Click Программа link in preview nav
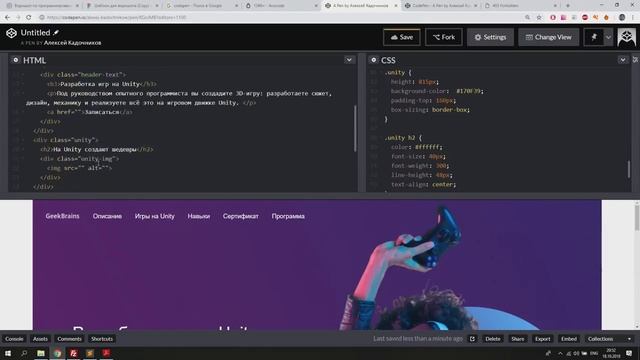Image resolution: width=640 pixels, height=360 pixels. click(288, 216)
